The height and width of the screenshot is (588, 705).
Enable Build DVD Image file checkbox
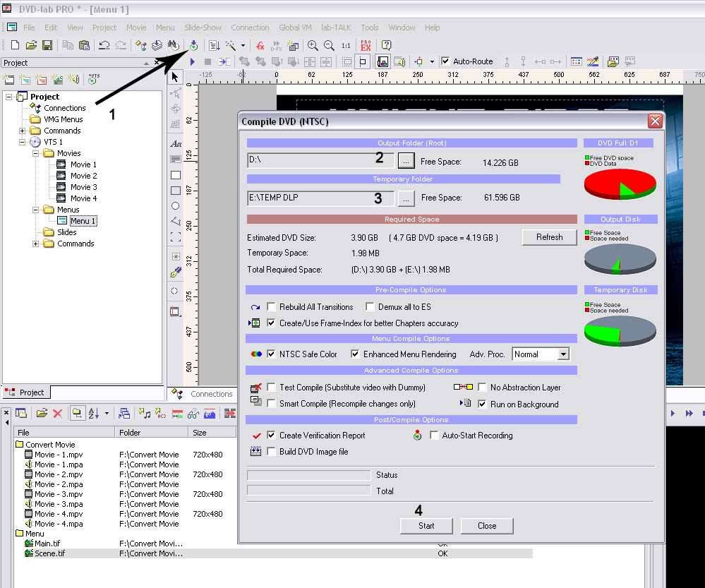tap(271, 451)
